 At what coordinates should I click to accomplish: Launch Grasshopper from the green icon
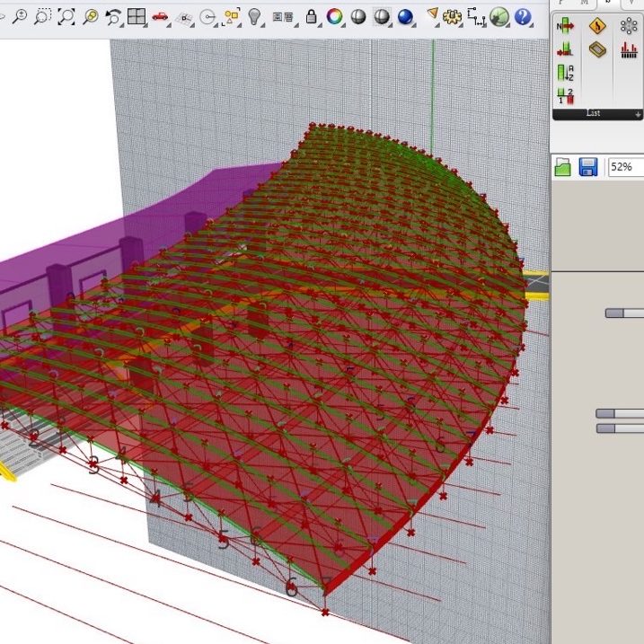[x=500, y=16]
